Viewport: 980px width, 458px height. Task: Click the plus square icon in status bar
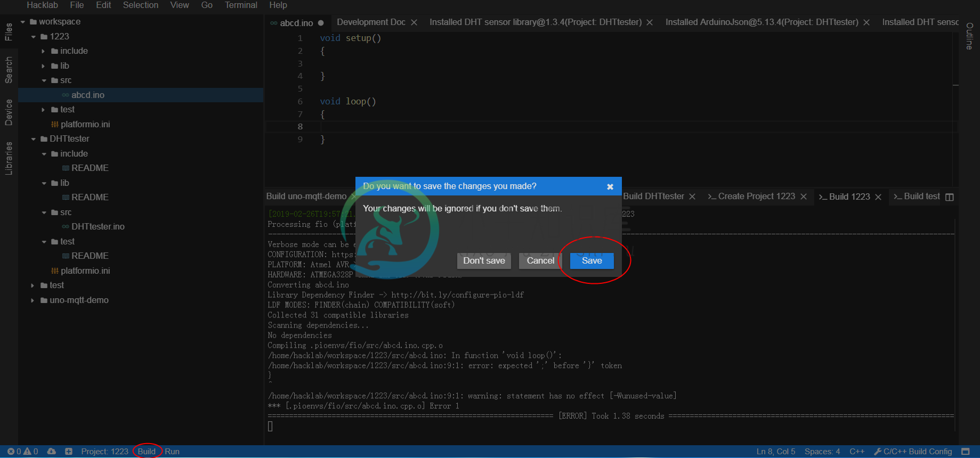pyautogui.click(x=69, y=452)
